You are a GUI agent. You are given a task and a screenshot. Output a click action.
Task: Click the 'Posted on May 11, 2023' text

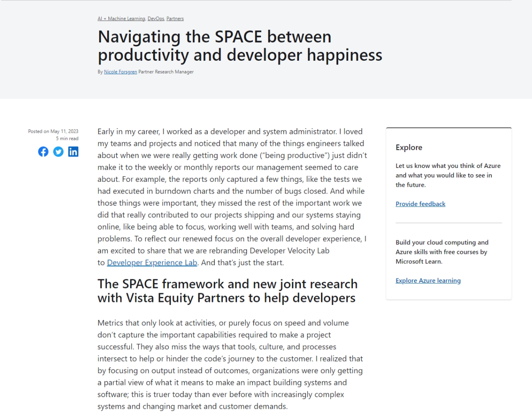point(53,131)
